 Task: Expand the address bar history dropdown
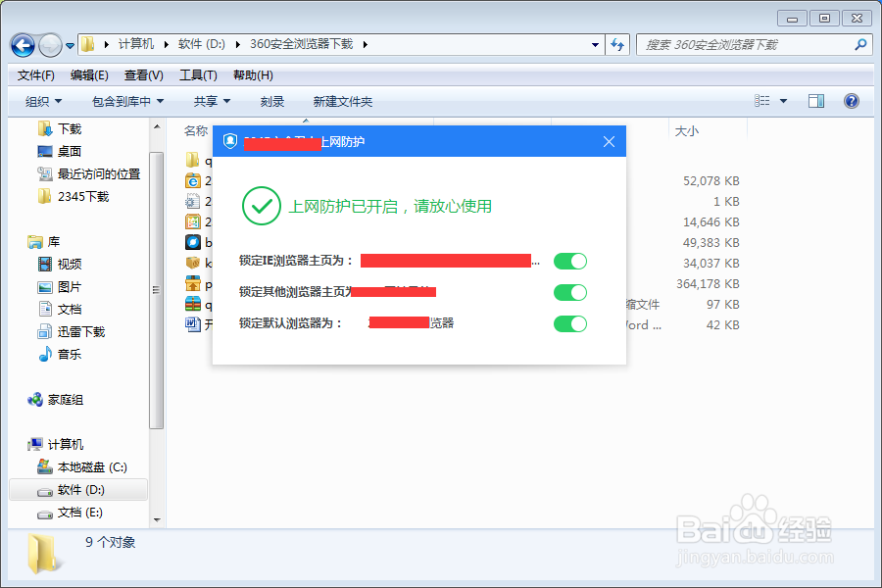595,44
